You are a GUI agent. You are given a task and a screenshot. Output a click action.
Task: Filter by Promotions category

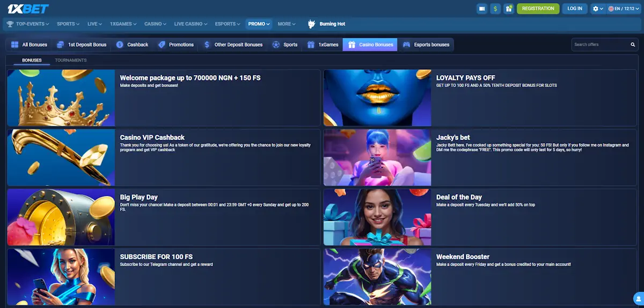pos(176,45)
